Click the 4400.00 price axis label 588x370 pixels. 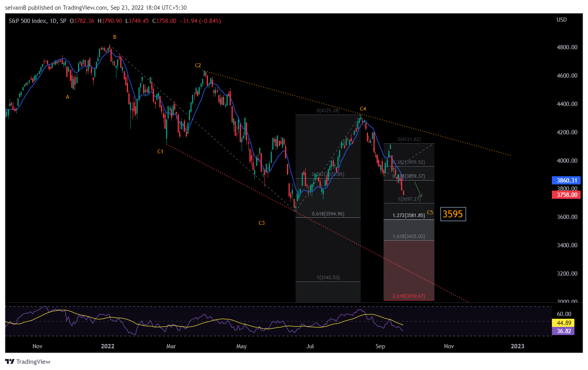point(567,104)
